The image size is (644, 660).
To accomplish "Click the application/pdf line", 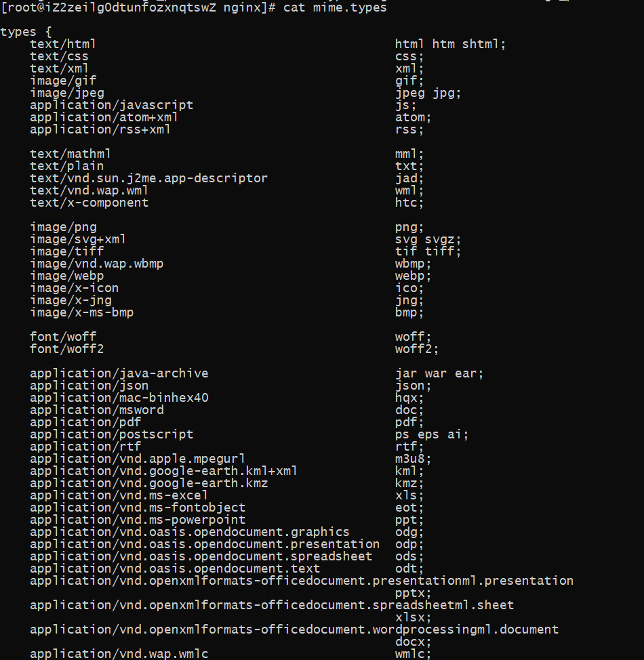I will click(85, 423).
